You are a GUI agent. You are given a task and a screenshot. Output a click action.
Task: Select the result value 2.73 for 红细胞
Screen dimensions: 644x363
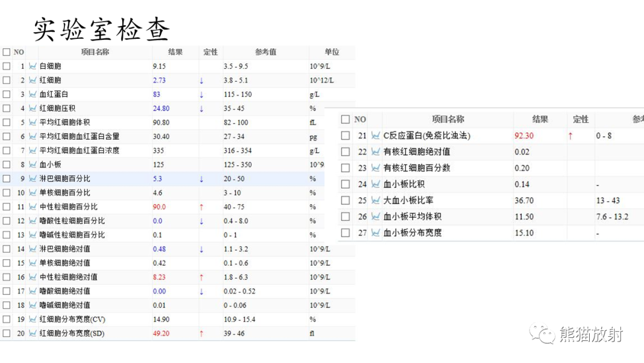click(x=159, y=80)
